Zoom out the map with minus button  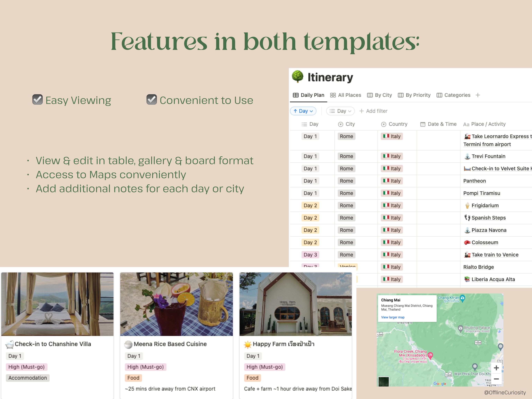[496, 379]
